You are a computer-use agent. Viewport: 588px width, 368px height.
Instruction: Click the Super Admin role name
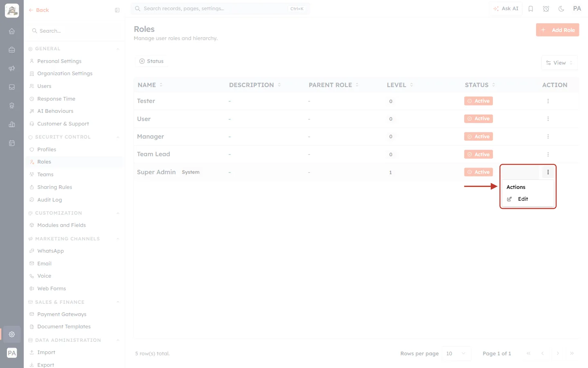pyautogui.click(x=156, y=172)
